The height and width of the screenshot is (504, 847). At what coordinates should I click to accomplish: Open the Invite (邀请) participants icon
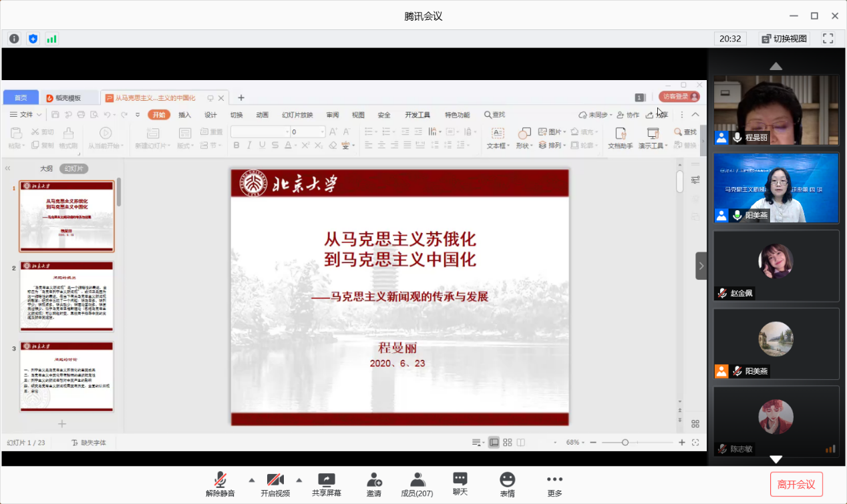tap(374, 480)
